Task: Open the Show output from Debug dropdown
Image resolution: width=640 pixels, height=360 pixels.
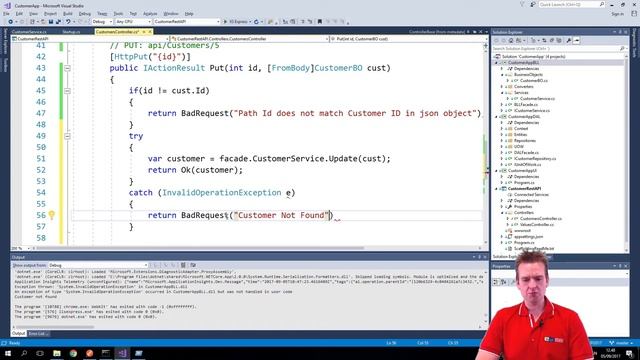Action: [98, 265]
